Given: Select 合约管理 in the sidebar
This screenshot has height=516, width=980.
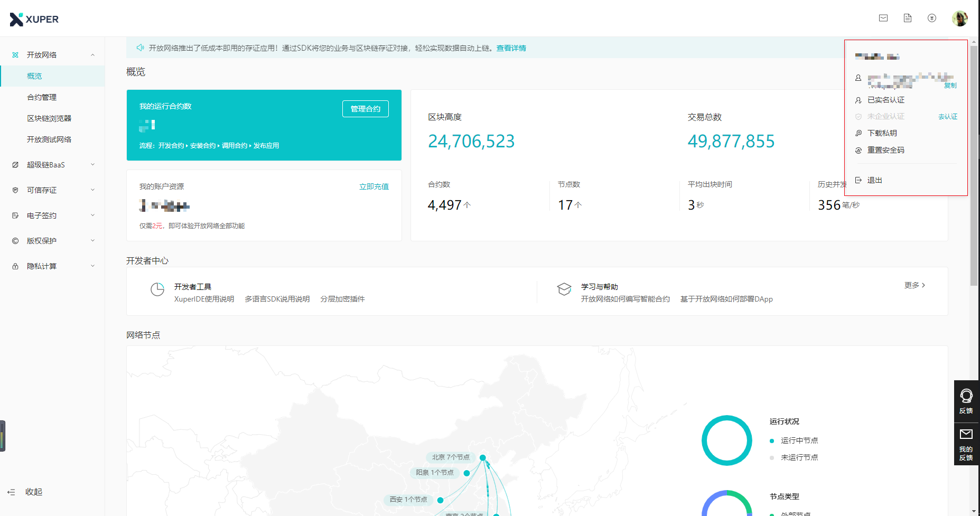Looking at the screenshot, I should (x=42, y=97).
